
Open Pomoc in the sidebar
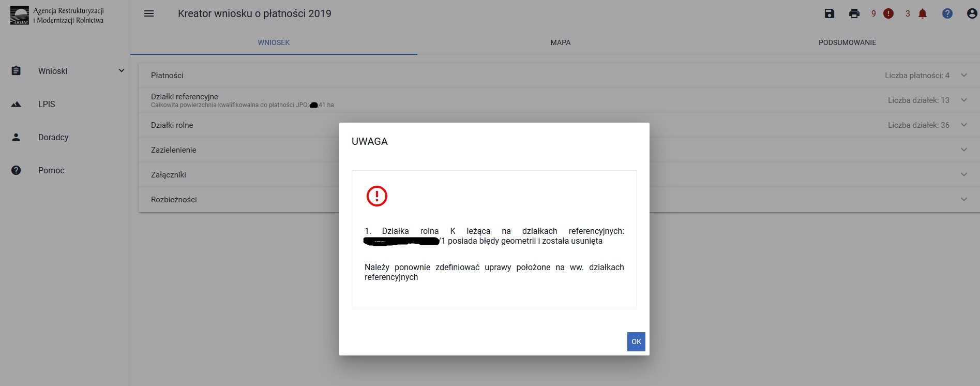(x=51, y=170)
